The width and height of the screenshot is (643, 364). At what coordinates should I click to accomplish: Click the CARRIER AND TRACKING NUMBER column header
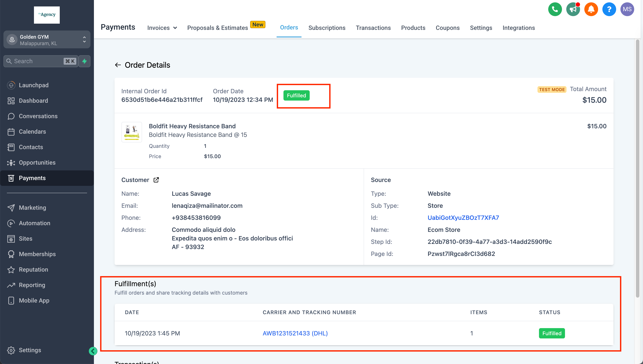point(309,312)
